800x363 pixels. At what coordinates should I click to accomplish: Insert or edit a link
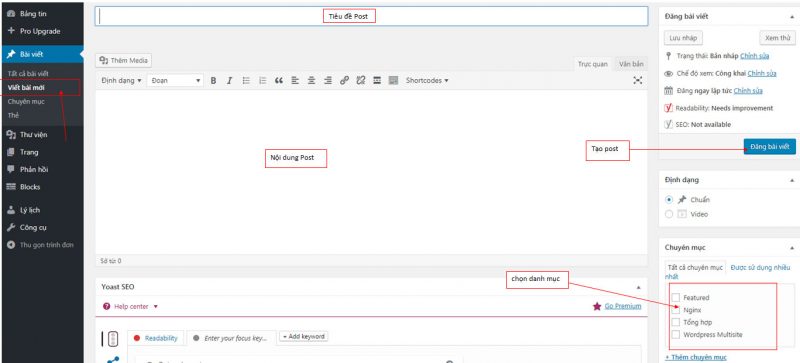point(344,80)
